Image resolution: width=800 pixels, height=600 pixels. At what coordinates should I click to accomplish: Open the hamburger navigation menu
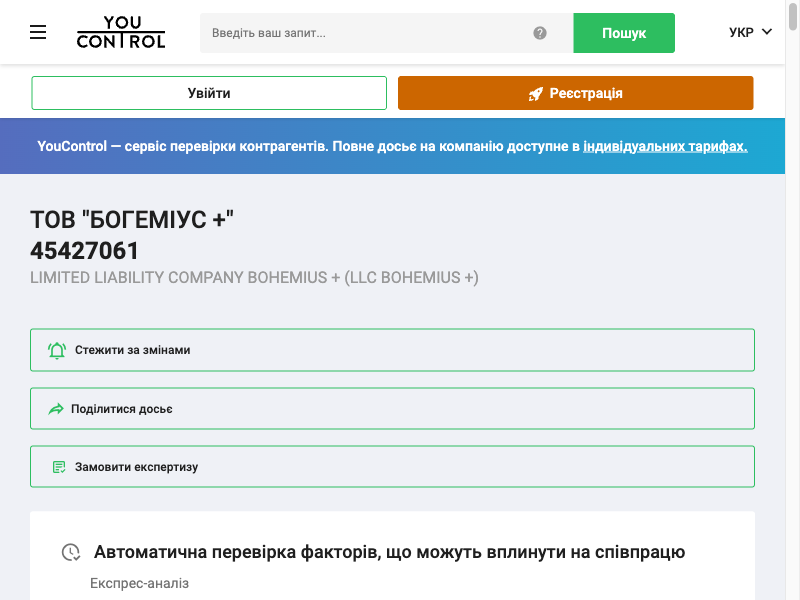click(38, 31)
